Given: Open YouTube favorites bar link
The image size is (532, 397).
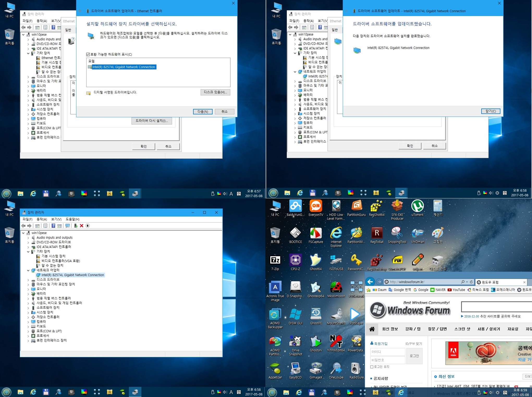Looking at the screenshot, I should click(456, 290).
